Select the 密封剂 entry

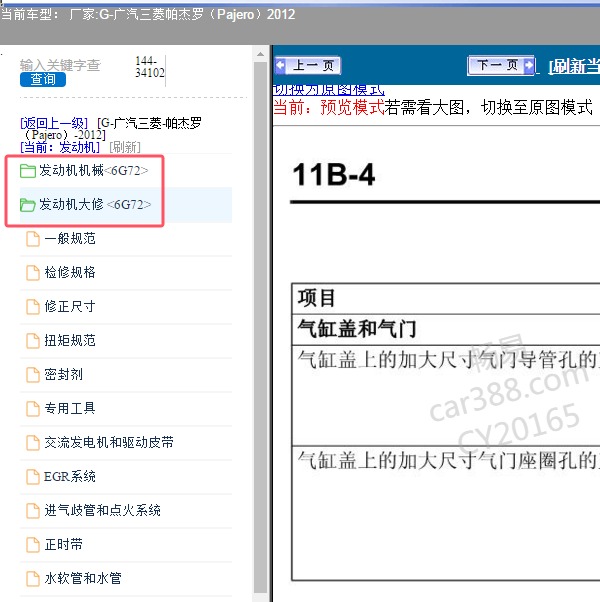pyautogui.click(x=63, y=374)
